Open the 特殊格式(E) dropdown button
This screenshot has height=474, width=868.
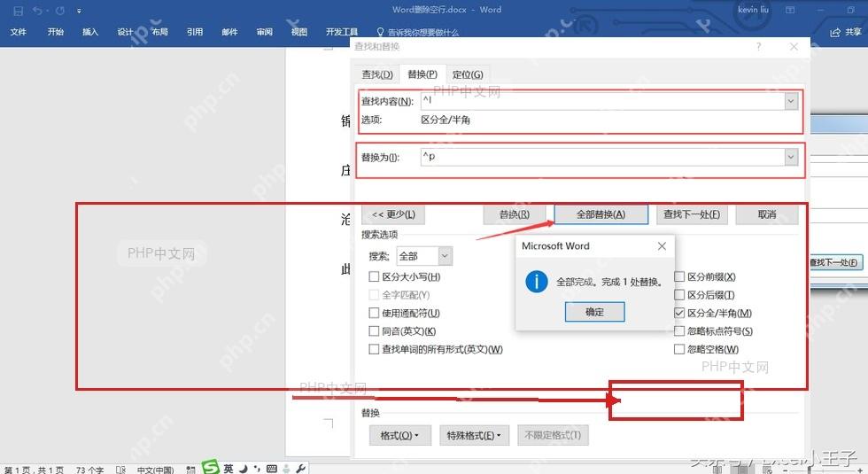click(x=474, y=435)
